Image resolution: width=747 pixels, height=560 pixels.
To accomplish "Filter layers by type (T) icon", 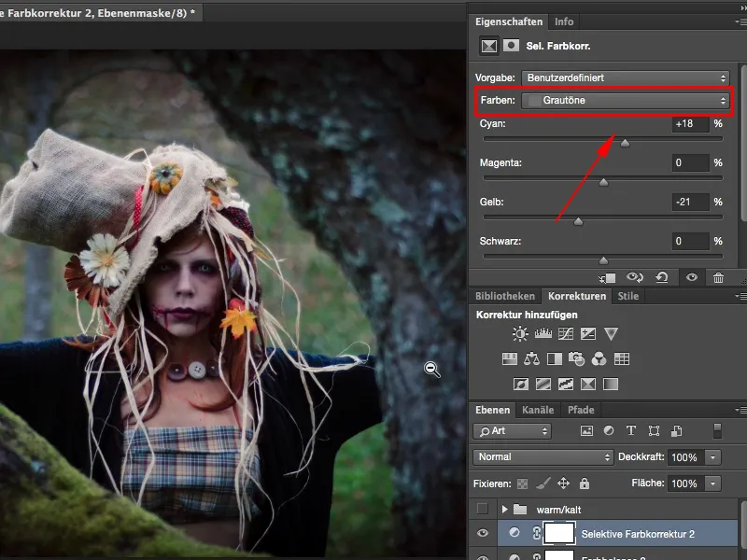I will 631,430.
